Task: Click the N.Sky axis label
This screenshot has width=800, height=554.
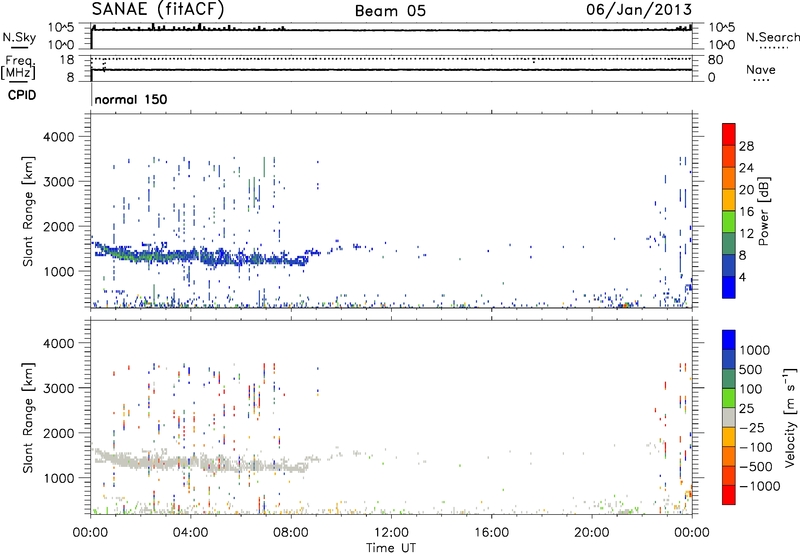Action: (x=19, y=37)
